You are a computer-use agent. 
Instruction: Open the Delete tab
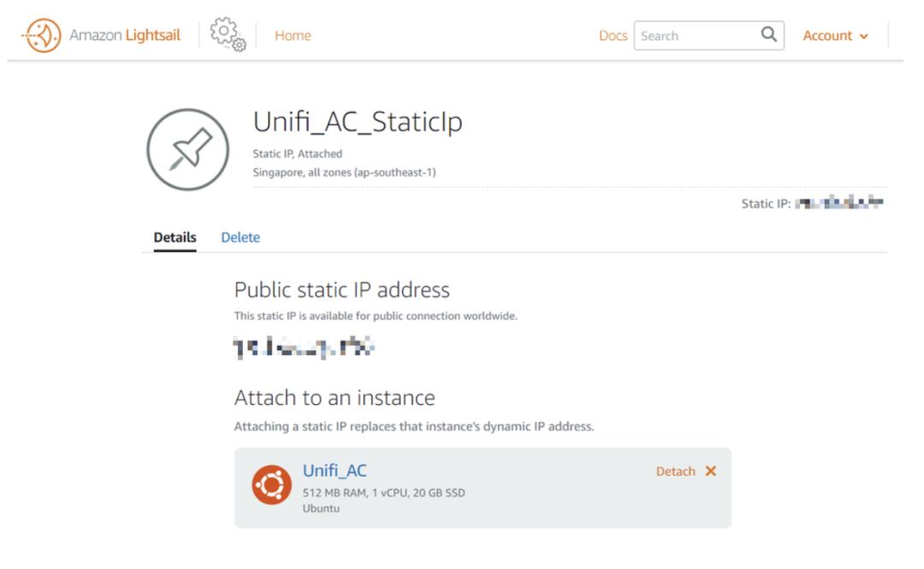(x=240, y=237)
